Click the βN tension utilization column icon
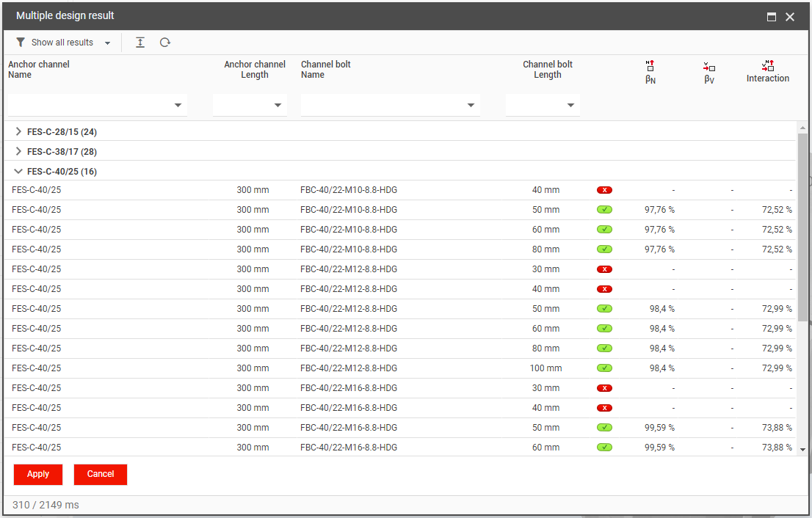Screen dimensions: 812x518 650,66
